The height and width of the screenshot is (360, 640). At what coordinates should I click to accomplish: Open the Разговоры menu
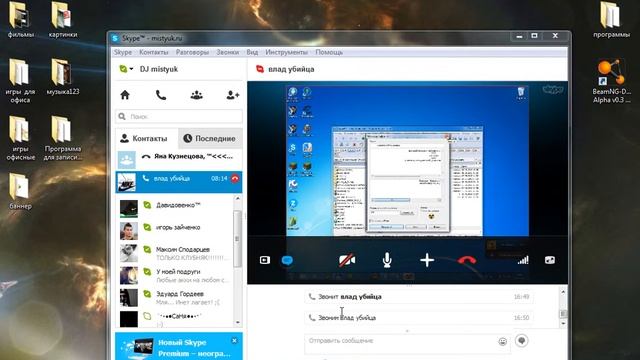click(192, 52)
